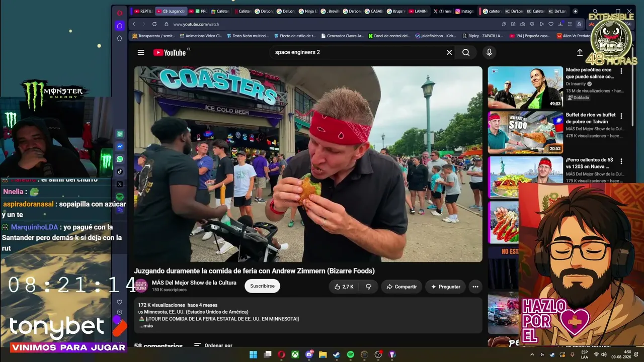
Task: Switch to the 'Ninja' browser tab
Action: [308, 11]
